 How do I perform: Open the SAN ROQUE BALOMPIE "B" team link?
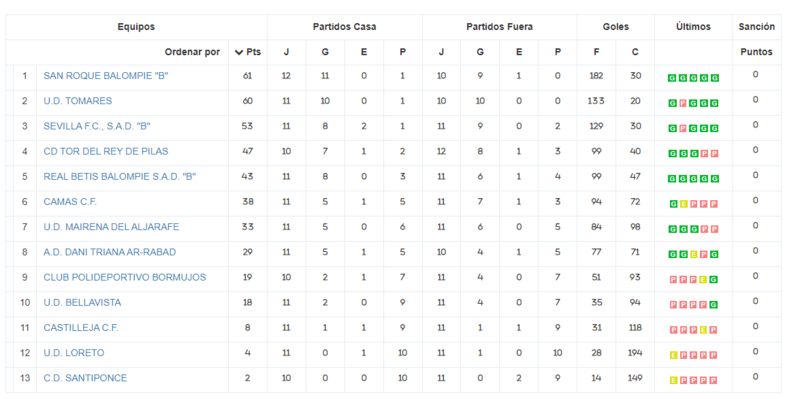point(106,76)
